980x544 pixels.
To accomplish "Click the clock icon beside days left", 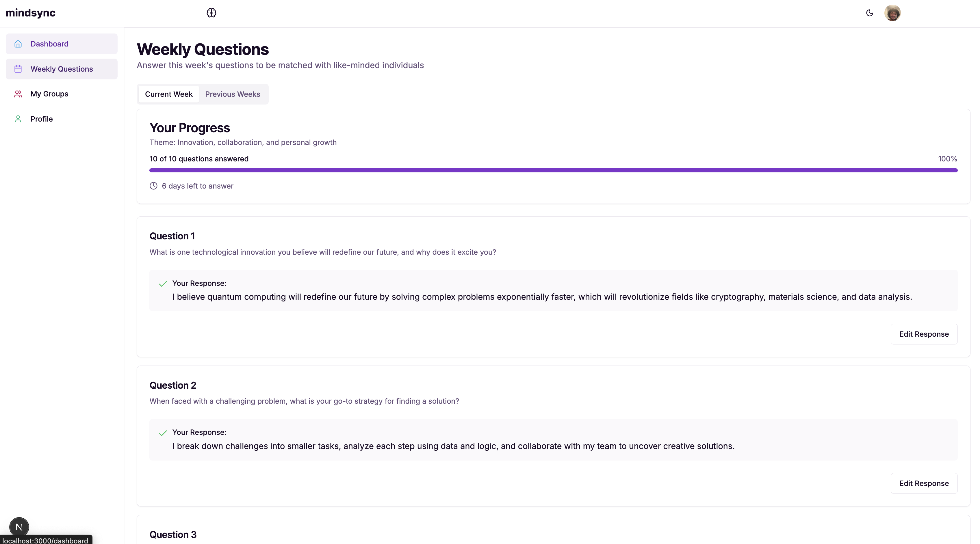I will [153, 186].
